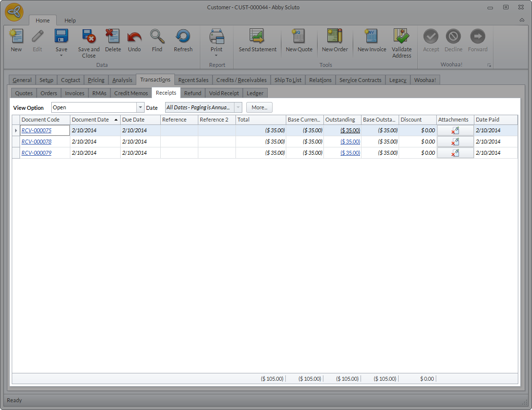This screenshot has height=410, width=532.
Task: Expand the View Option dropdown
Action: coord(141,107)
